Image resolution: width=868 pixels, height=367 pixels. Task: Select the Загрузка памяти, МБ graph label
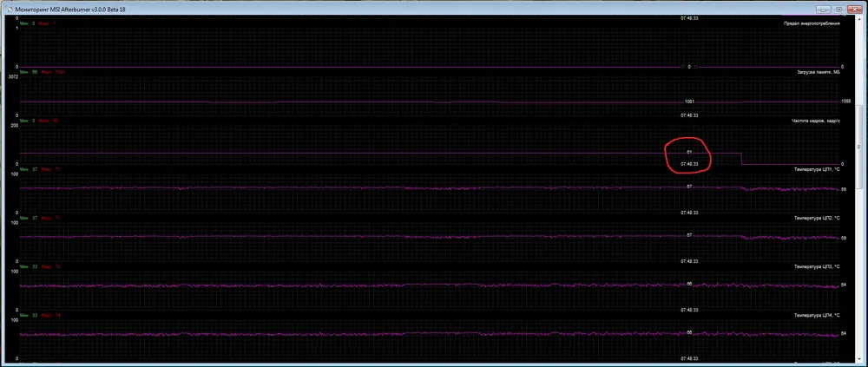pyautogui.click(x=818, y=72)
